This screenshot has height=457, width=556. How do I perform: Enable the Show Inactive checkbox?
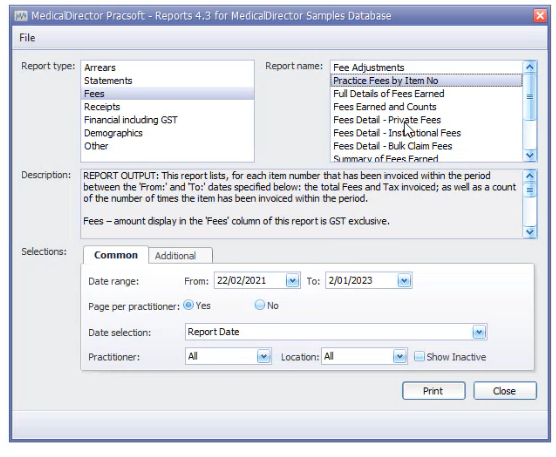[419, 356]
